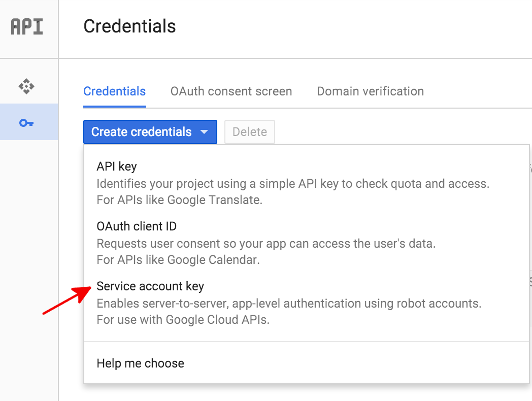
Task: Open the OAuth consent screen tab
Action: [x=231, y=91]
